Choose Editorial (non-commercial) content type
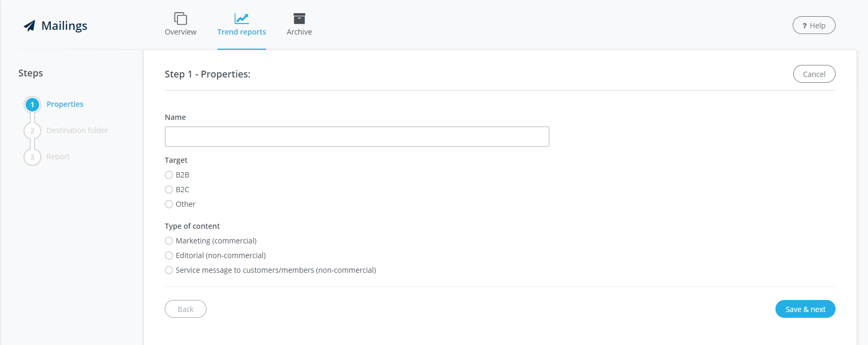 [169, 255]
